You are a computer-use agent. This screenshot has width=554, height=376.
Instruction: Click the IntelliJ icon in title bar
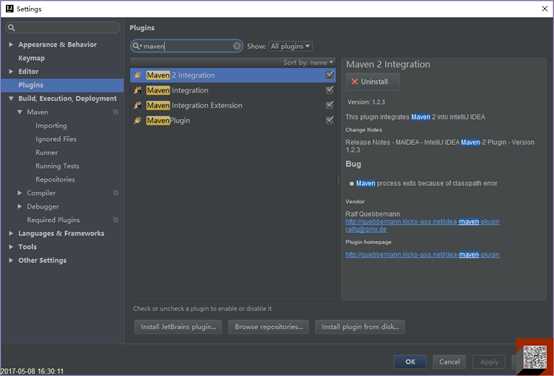click(10, 8)
